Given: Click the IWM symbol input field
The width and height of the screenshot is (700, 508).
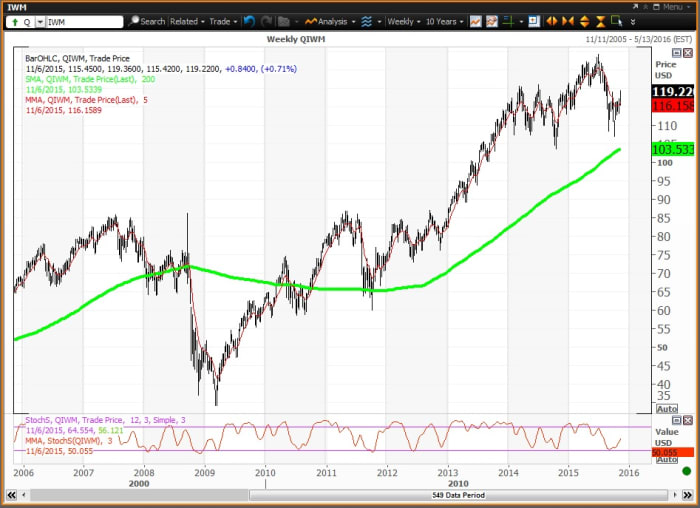Looking at the screenshot, I should [x=84, y=22].
